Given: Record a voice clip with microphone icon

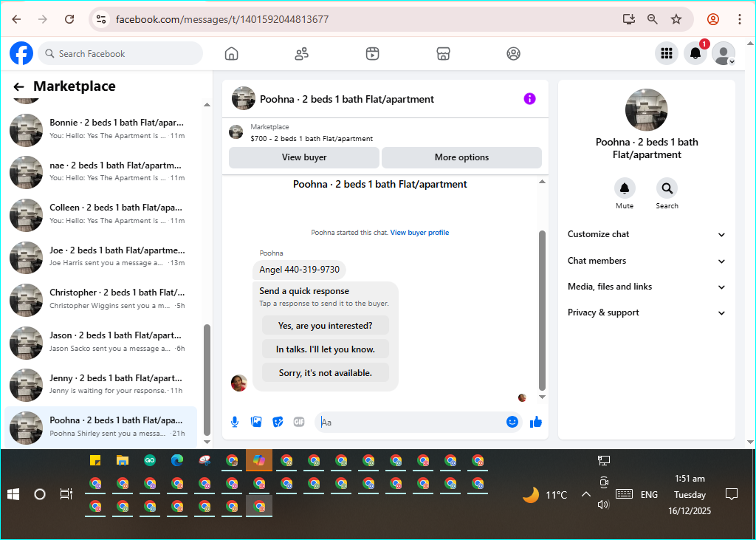Looking at the screenshot, I should coord(235,423).
